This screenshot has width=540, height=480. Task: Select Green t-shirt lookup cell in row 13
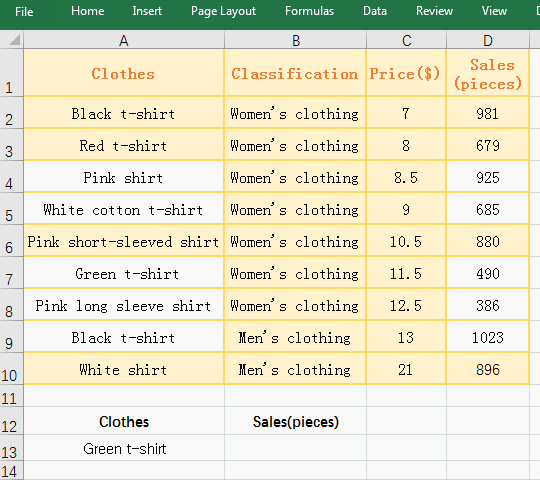[x=124, y=448]
